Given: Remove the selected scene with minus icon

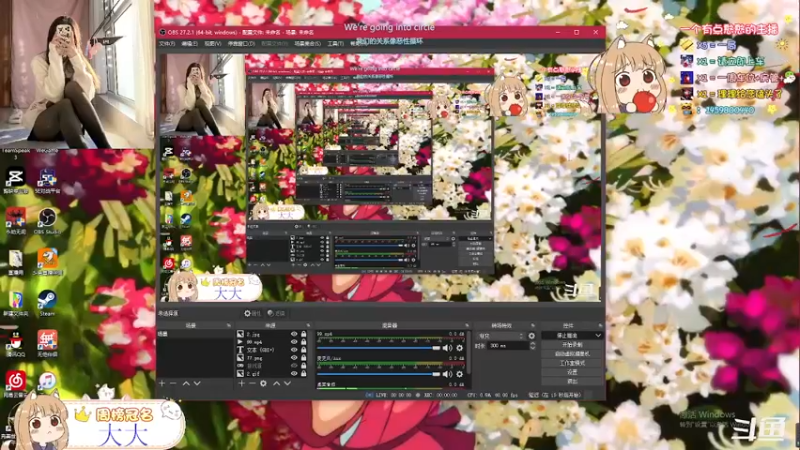Looking at the screenshot, I should [173, 383].
